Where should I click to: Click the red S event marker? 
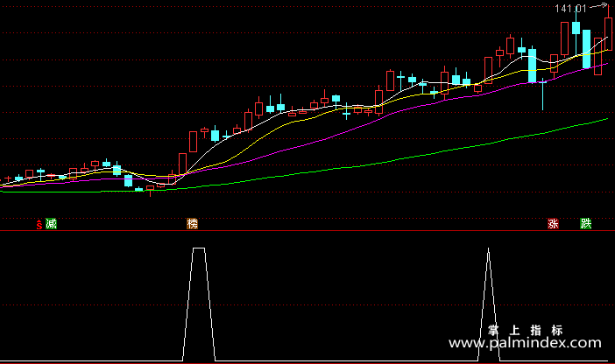[x=39, y=224]
